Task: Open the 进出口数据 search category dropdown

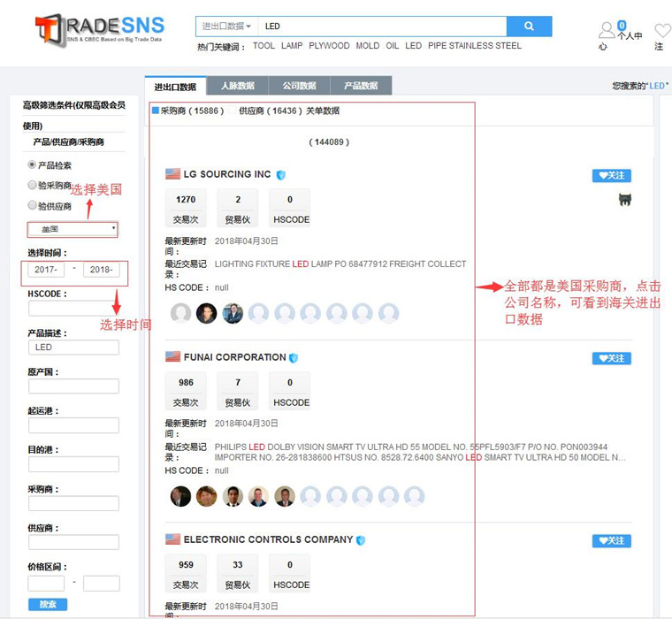Action: [226, 27]
